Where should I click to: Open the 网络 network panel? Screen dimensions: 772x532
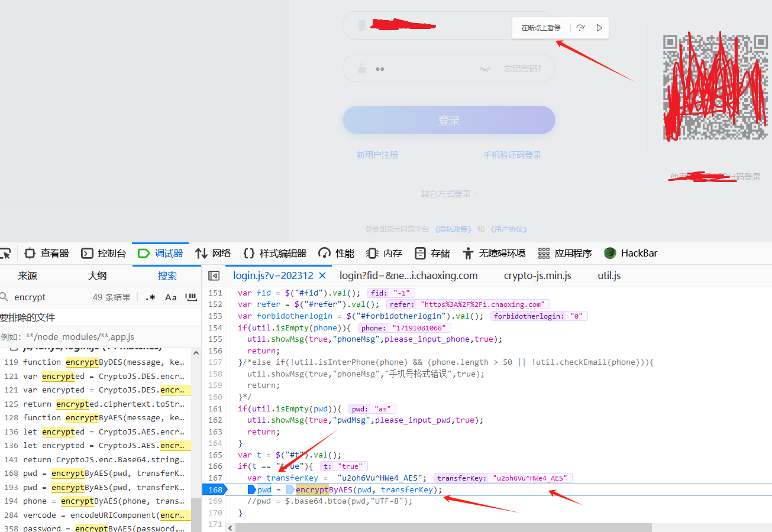point(213,254)
